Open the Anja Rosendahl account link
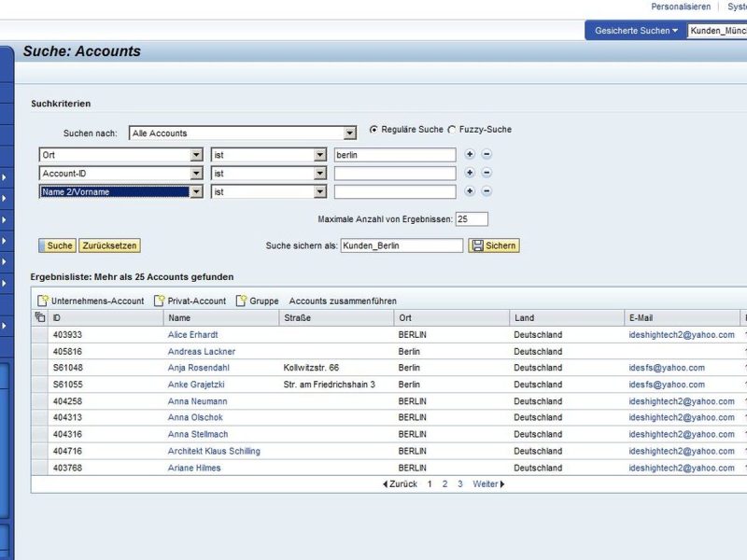 (199, 368)
